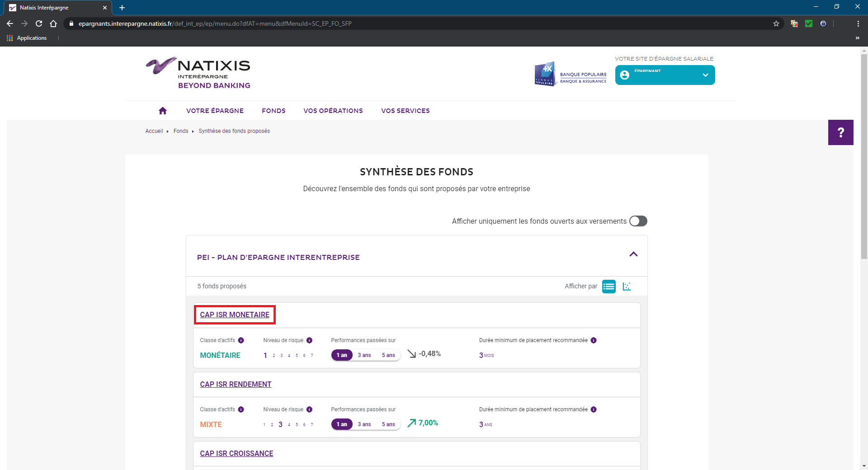
Task: Collapse the PEI plan section chevron
Action: (633, 254)
